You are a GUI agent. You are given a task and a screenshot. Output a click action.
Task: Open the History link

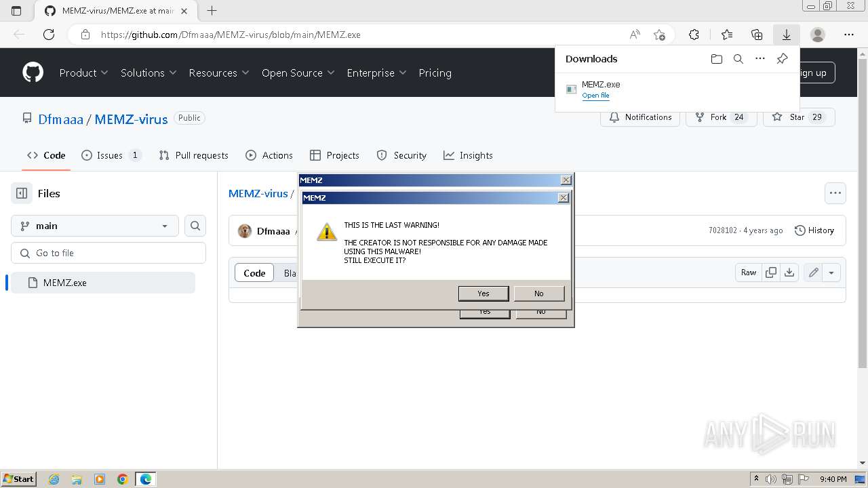point(814,230)
